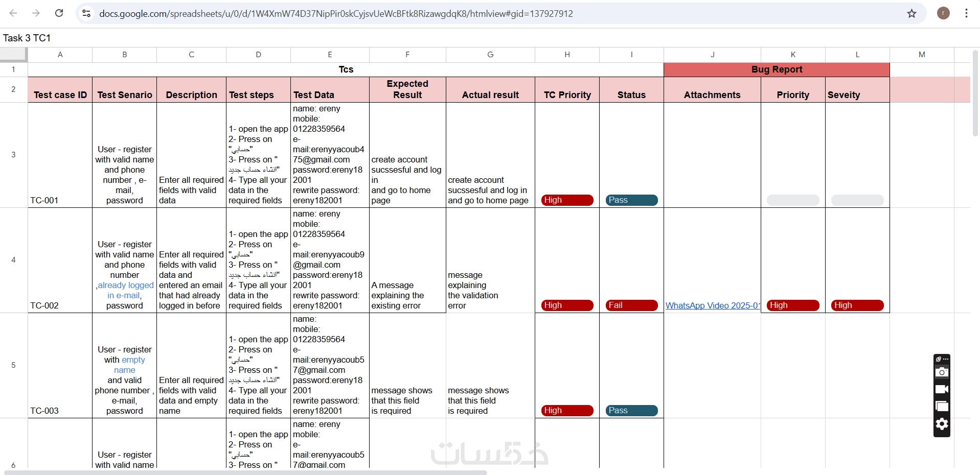
Task: Click the merged "Tcs" title cell
Action: (x=346, y=69)
